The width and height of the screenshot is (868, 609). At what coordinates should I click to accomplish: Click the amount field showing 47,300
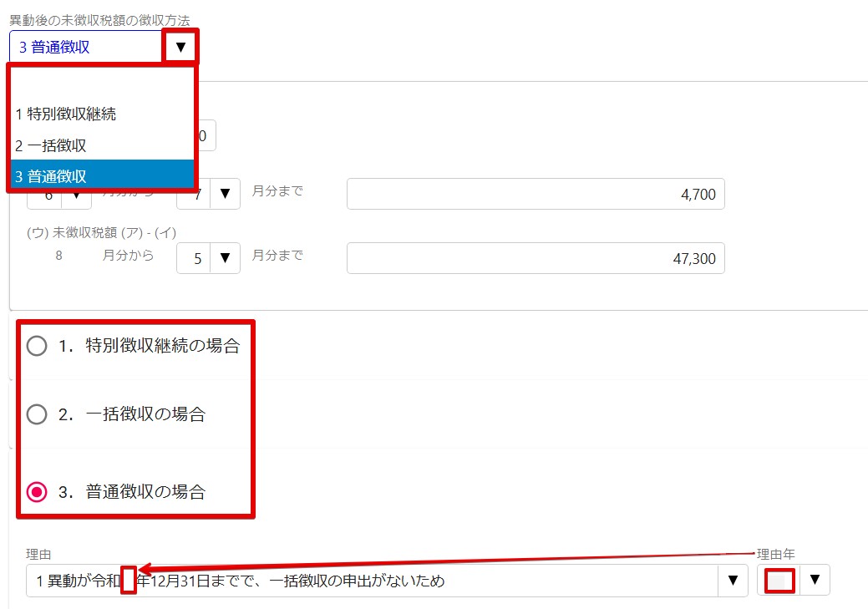(536, 258)
